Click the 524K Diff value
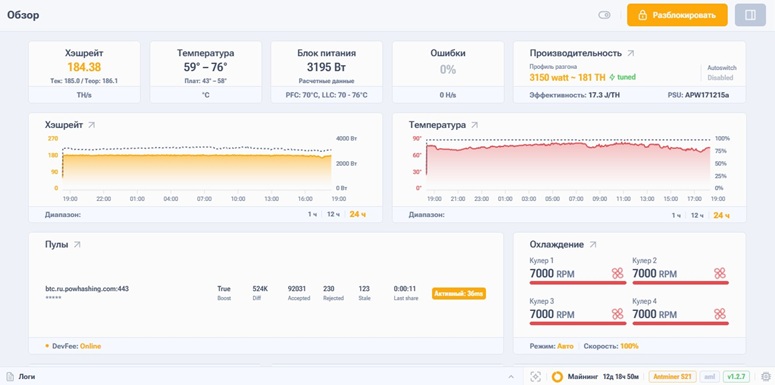Viewport: 775px width, 385px height. 260,289
